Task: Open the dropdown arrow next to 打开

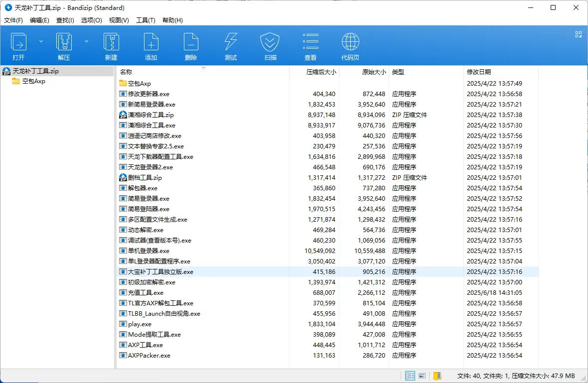Action: [41, 41]
